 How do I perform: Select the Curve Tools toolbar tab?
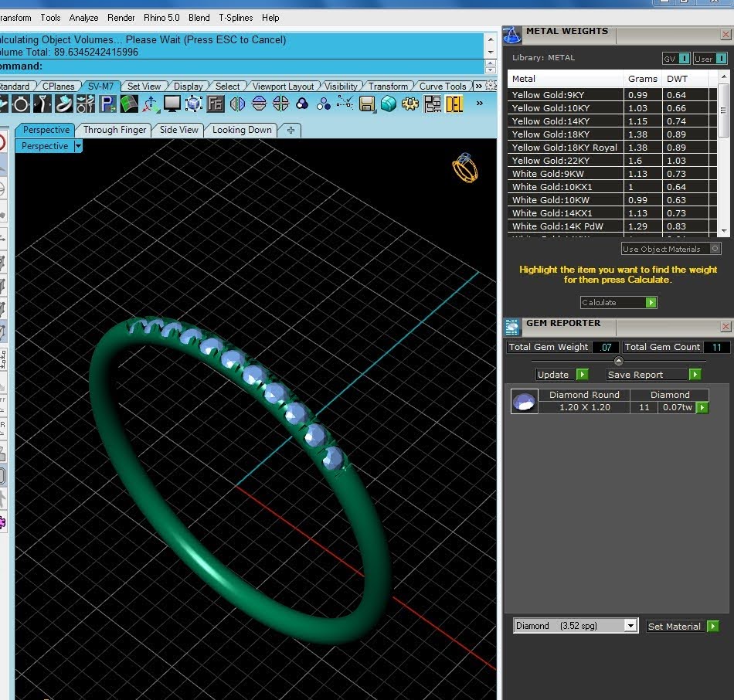[443, 87]
